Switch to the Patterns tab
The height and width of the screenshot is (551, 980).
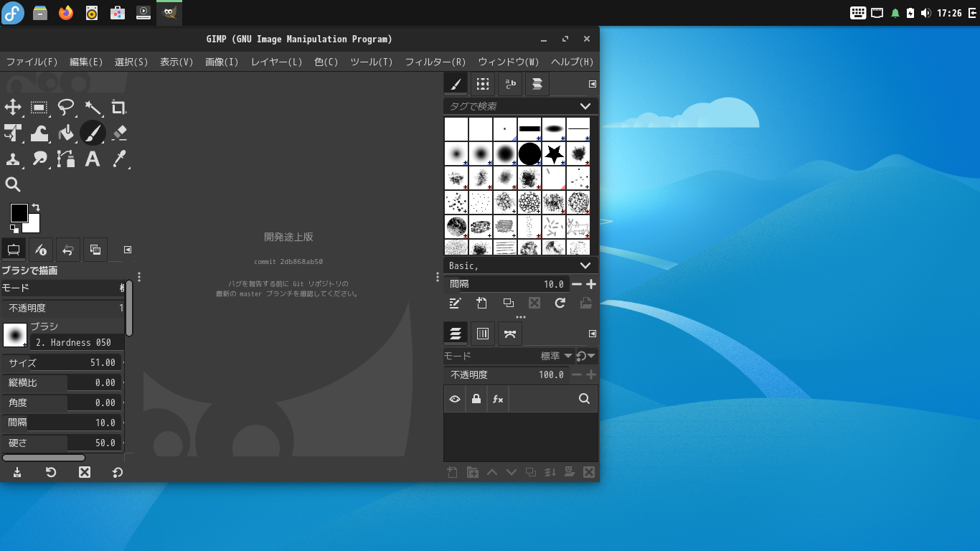click(x=483, y=84)
